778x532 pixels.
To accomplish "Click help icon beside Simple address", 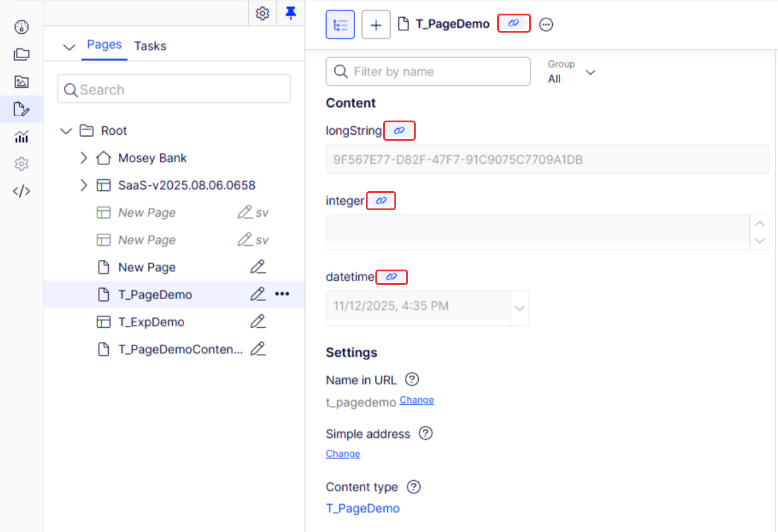I will [426, 433].
